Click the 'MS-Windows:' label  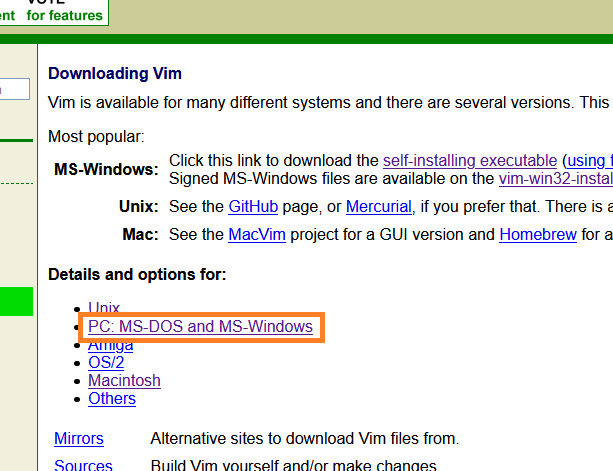pos(106,169)
